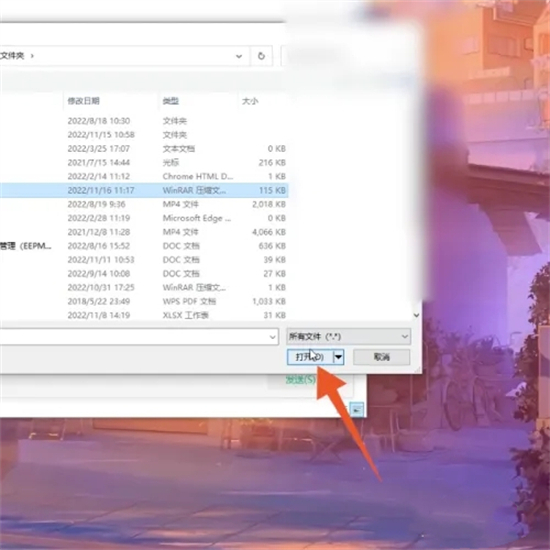550x550 pixels.
Task: Click the breadcrumb arrow after 文件夹
Action: click(32, 56)
